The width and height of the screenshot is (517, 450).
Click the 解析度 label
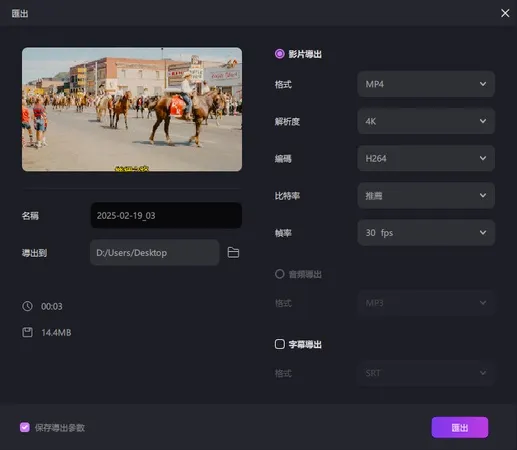[287, 122]
